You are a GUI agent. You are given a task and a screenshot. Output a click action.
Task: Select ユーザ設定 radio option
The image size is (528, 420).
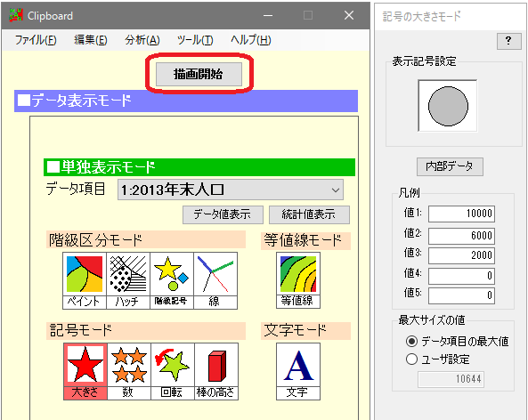[437, 359]
